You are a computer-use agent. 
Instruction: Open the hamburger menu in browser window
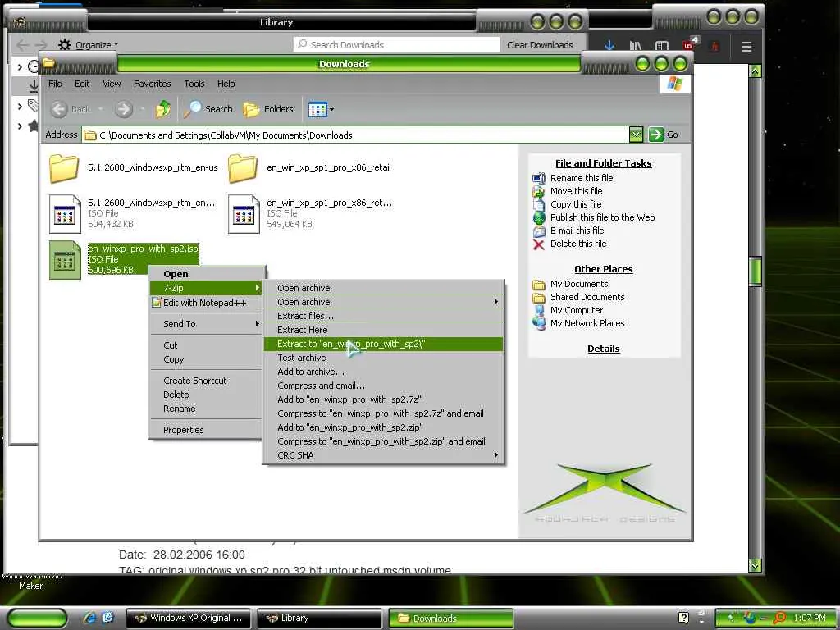[x=746, y=47]
